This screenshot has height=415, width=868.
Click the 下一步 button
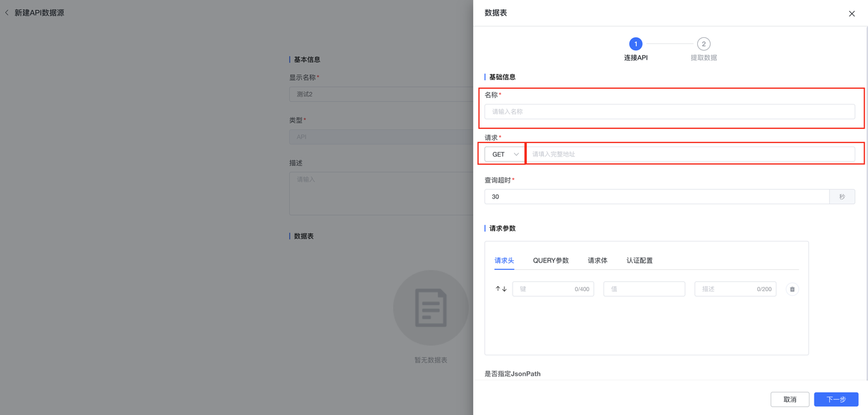pyautogui.click(x=835, y=399)
